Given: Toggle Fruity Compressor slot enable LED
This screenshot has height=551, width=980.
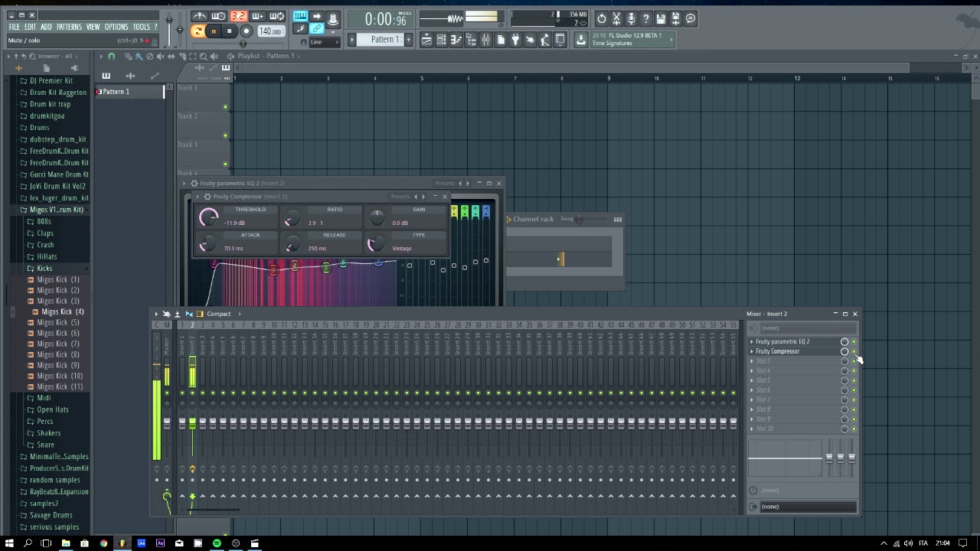Looking at the screenshot, I should (x=854, y=351).
